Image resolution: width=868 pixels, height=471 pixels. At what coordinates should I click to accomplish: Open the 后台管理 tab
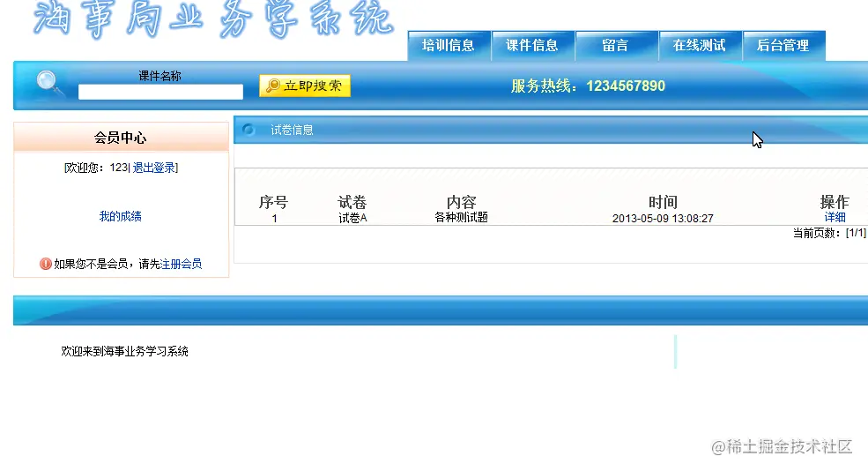tap(783, 46)
